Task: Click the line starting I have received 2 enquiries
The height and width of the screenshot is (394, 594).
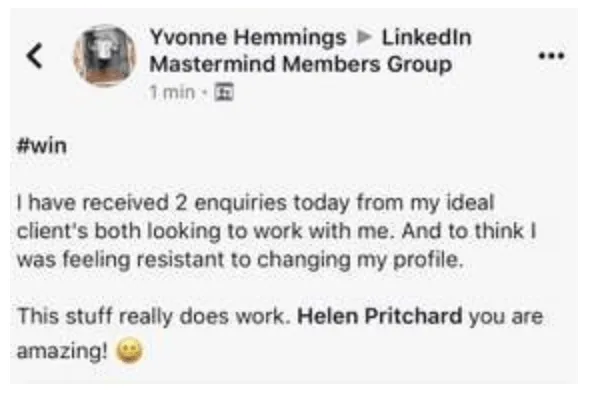Action: pyautogui.click(x=256, y=203)
